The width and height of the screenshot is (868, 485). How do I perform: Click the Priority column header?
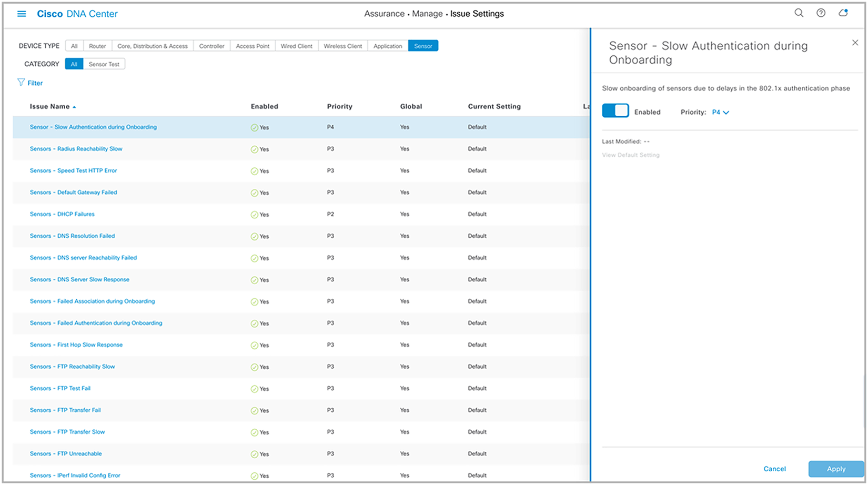(x=339, y=106)
